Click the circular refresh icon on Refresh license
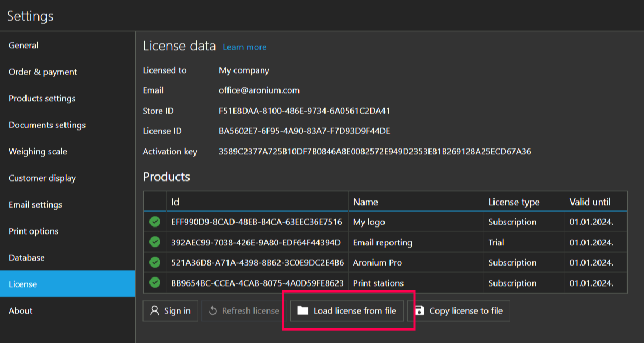 coord(213,310)
